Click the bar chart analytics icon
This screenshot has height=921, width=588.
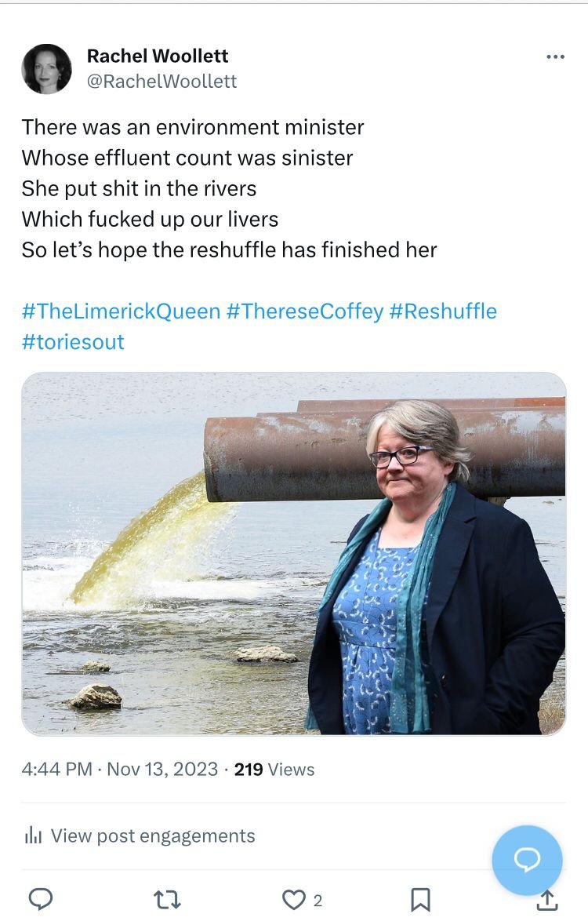[x=33, y=835]
